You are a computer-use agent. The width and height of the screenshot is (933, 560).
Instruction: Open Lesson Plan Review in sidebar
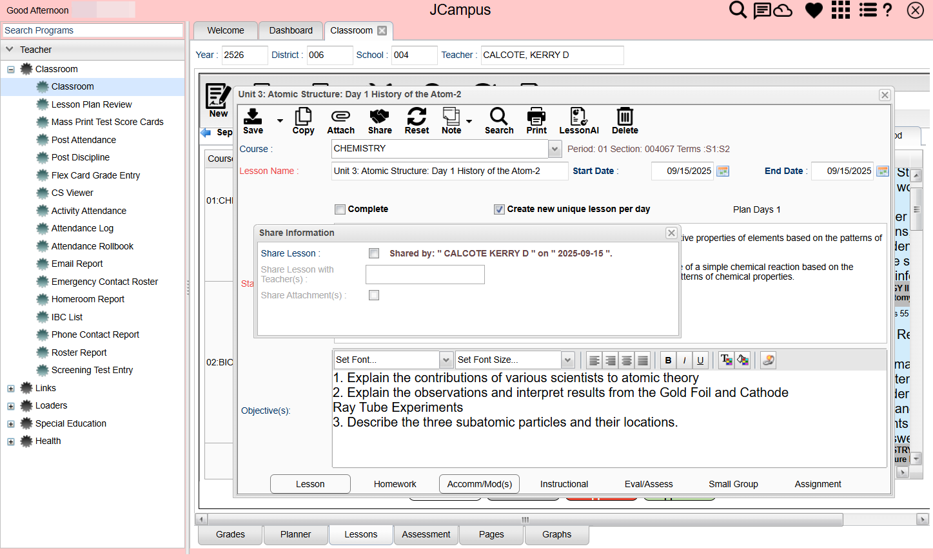[x=92, y=104]
